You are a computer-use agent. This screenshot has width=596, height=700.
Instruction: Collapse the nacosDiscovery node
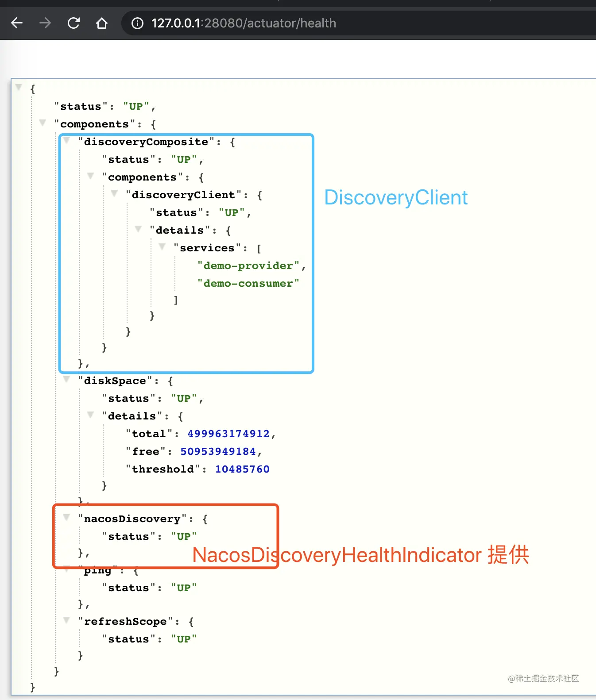point(66,517)
